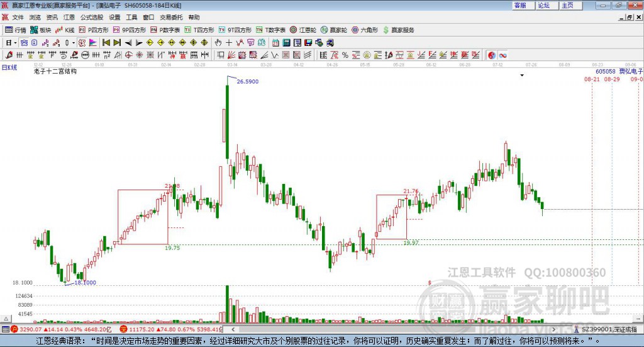This screenshot has height=347, width=644.
Task: Click the 论坛 forum button
Action: [x=547, y=5]
